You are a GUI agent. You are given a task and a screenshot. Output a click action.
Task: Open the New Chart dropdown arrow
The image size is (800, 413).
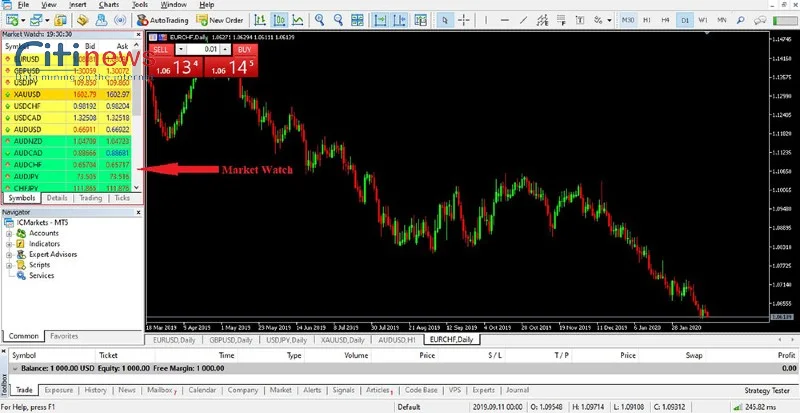click(x=22, y=20)
